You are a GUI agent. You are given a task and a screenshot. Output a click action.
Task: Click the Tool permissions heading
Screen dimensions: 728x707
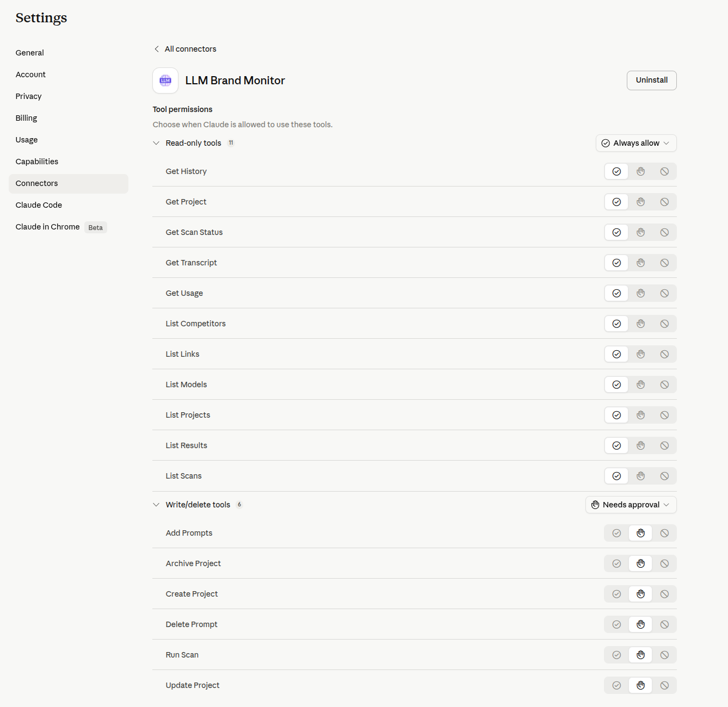(182, 109)
